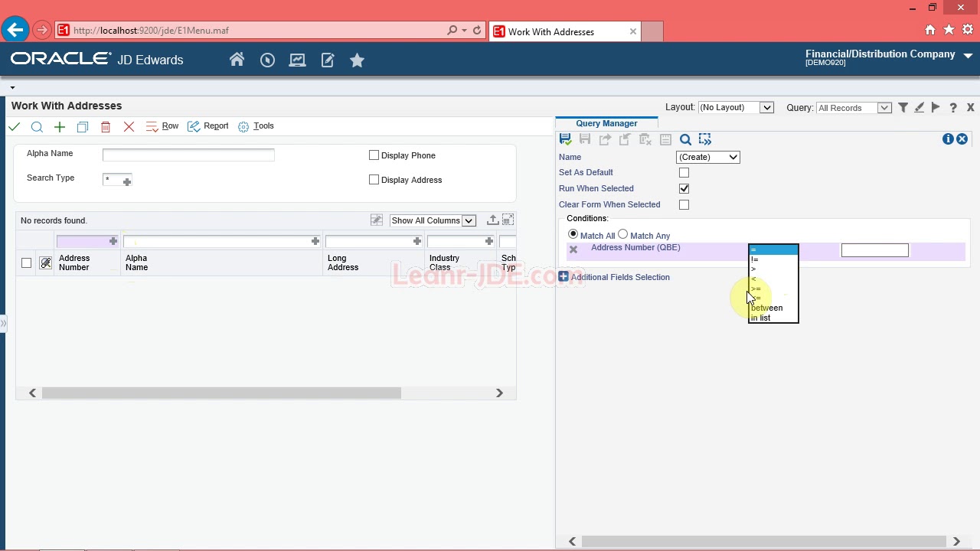Open the Report menu
The height and width of the screenshot is (551, 980).
tap(208, 126)
